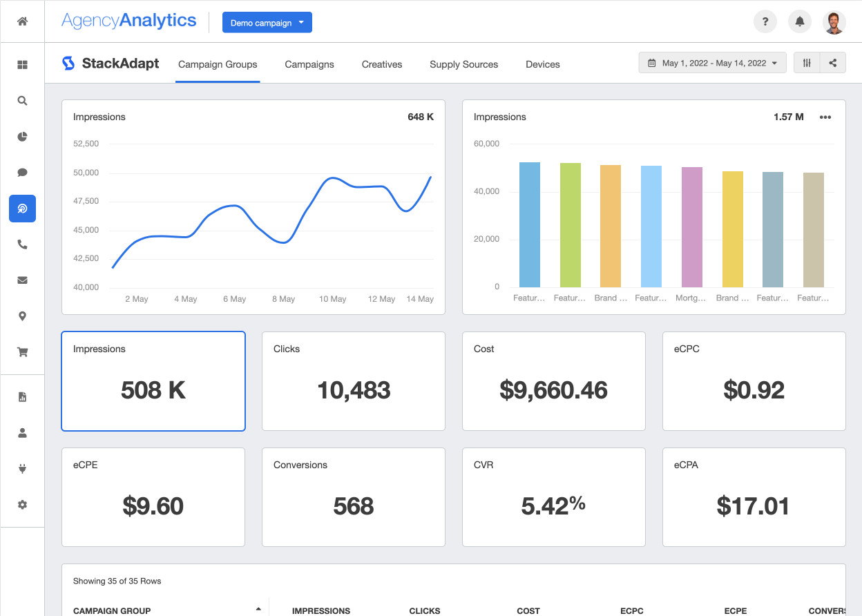Select the analytics pie chart sidebar icon
The image size is (862, 616).
[22, 136]
